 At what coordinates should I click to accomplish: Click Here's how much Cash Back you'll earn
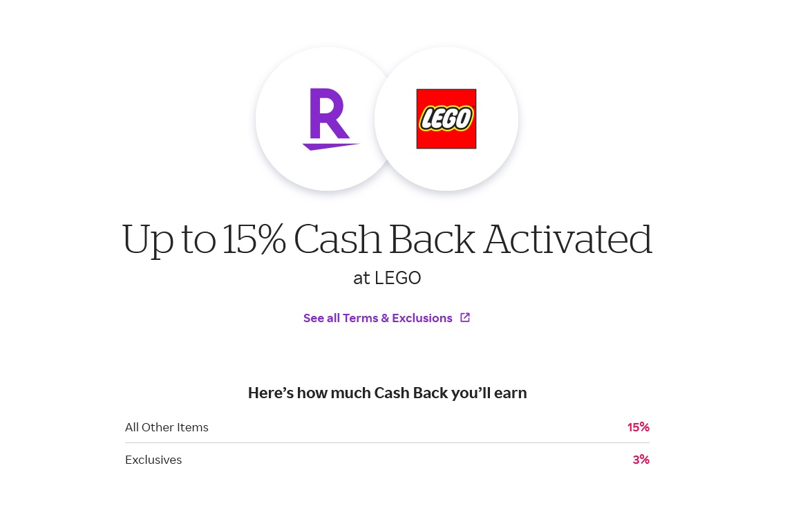pyautogui.click(x=388, y=393)
